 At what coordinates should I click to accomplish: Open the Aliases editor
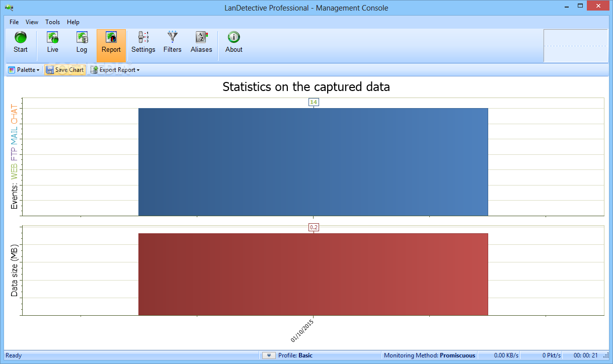coord(201,43)
